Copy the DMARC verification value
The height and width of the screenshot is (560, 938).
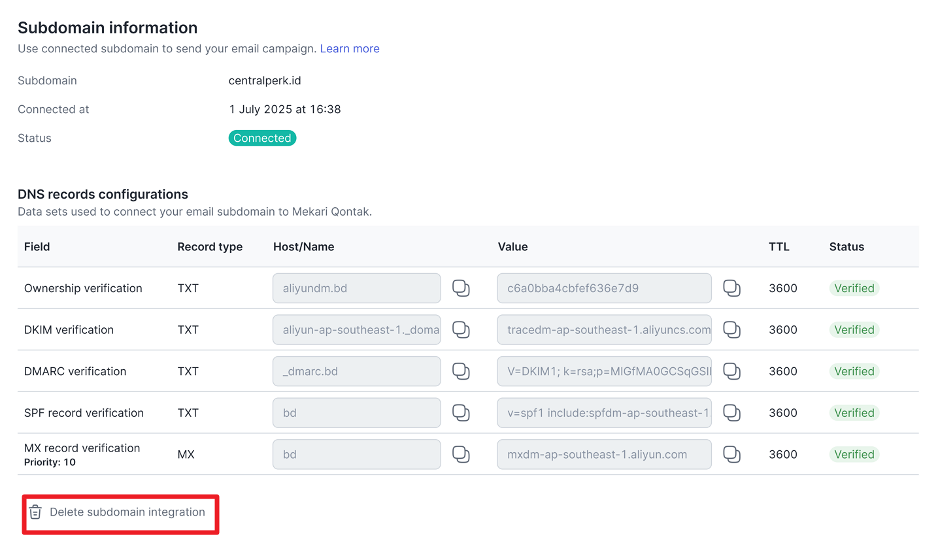pos(731,371)
